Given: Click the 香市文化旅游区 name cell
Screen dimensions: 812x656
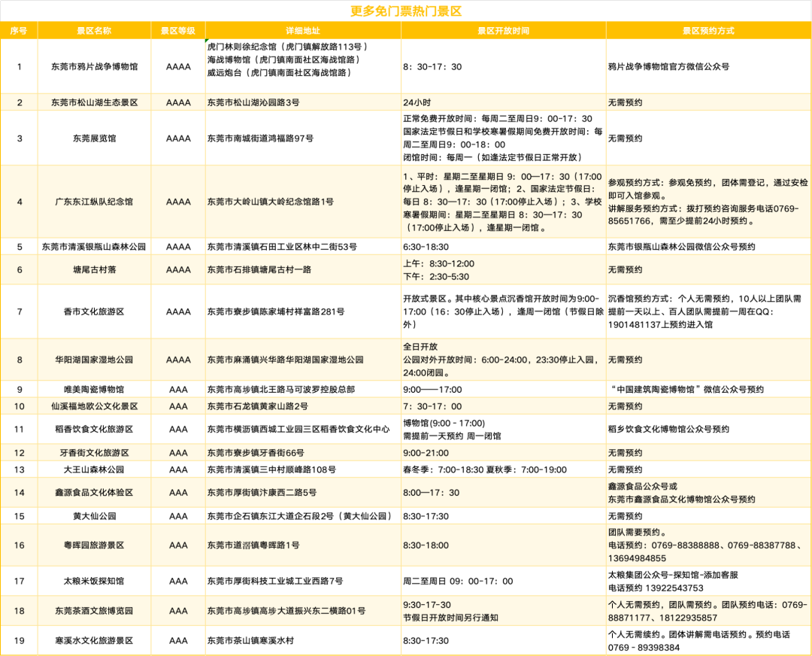Looking at the screenshot, I should coord(94,311).
